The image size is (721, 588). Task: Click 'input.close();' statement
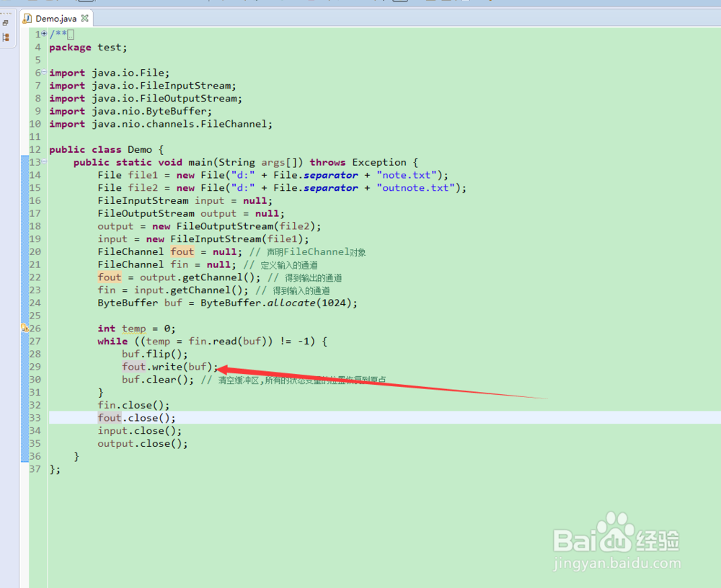click(140, 431)
